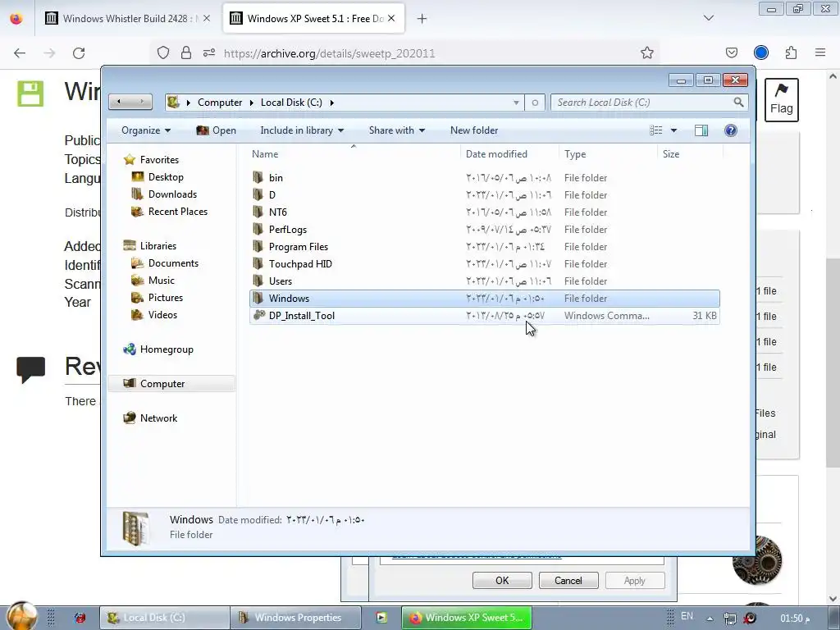Image resolution: width=840 pixels, height=630 pixels.
Task: Click the DP_Install_Tool command file icon
Action: 258,315
